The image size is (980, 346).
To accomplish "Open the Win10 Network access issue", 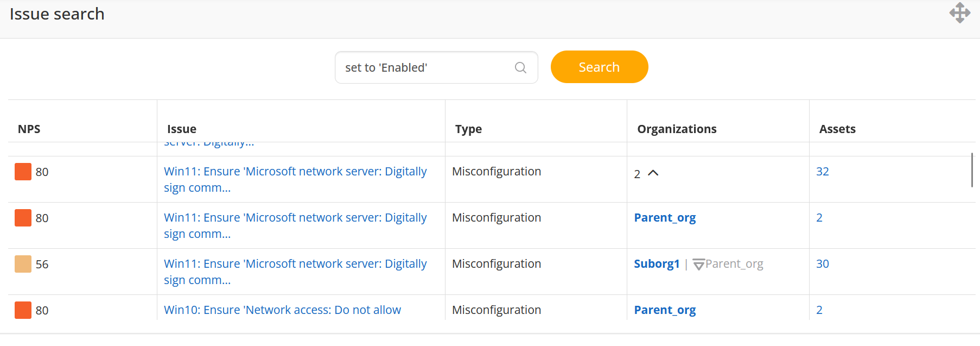I will (282, 310).
